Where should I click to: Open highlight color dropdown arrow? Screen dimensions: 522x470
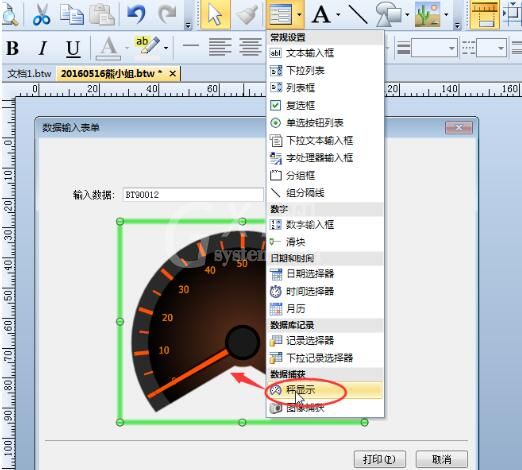[166, 48]
